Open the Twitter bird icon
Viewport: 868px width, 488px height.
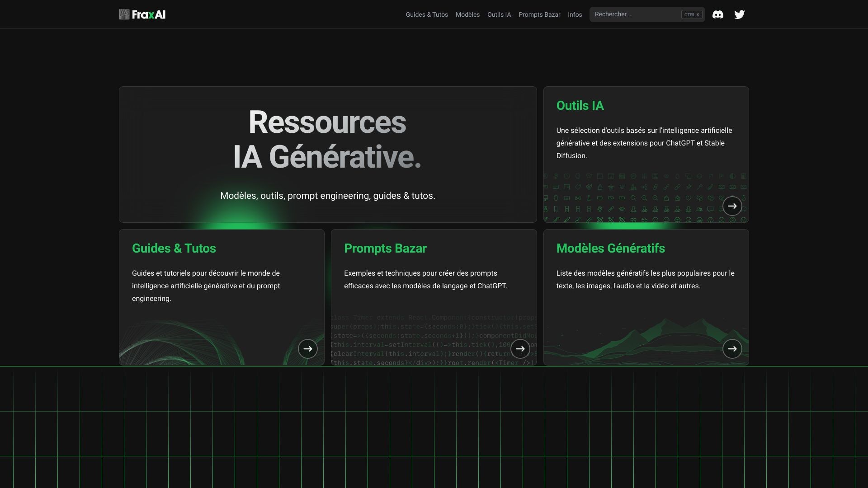coord(739,14)
